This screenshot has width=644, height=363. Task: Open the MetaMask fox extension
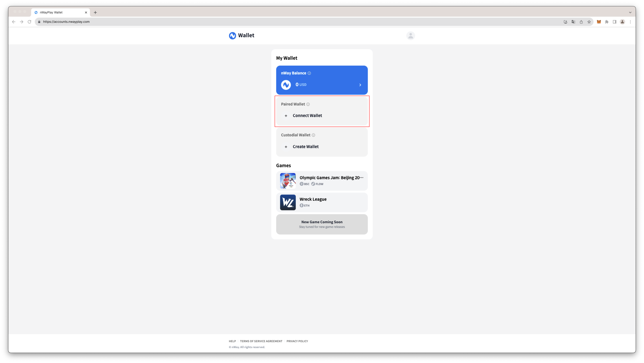pyautogui.click(x=599, y=22)
